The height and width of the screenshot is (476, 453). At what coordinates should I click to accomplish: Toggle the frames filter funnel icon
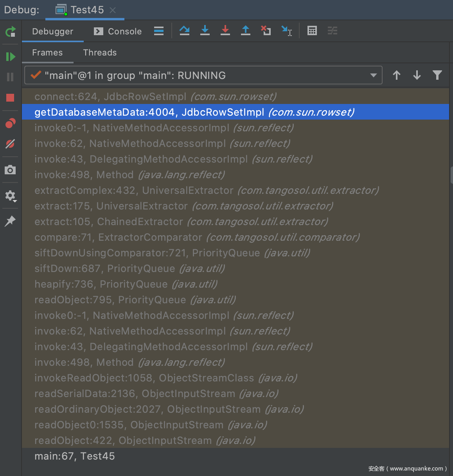coord(437,75)
